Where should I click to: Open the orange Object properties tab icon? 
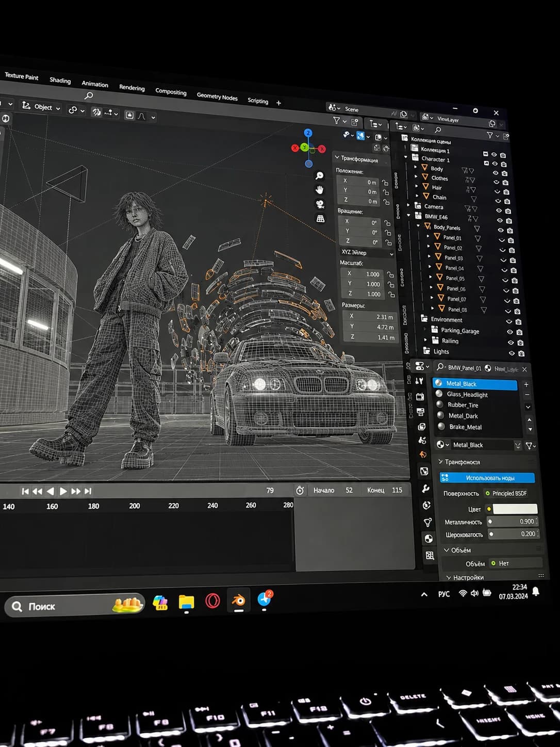click(423, 454)
